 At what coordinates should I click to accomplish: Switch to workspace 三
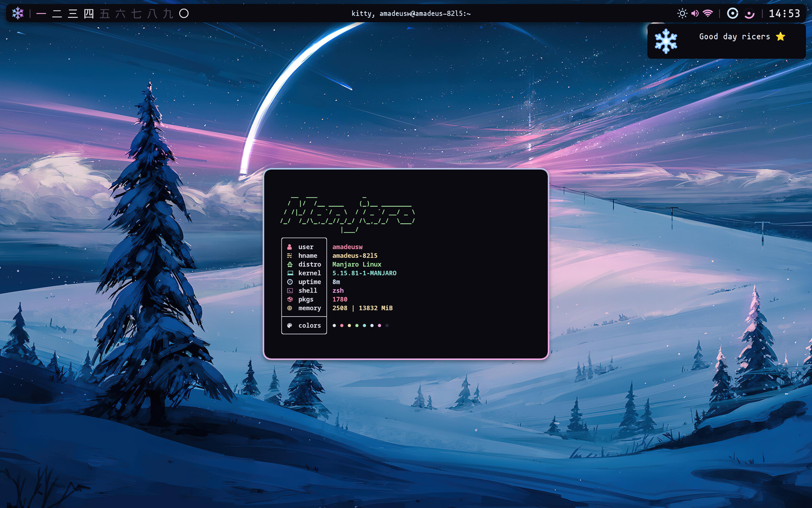pyautogui.click(x=73, y=13)
